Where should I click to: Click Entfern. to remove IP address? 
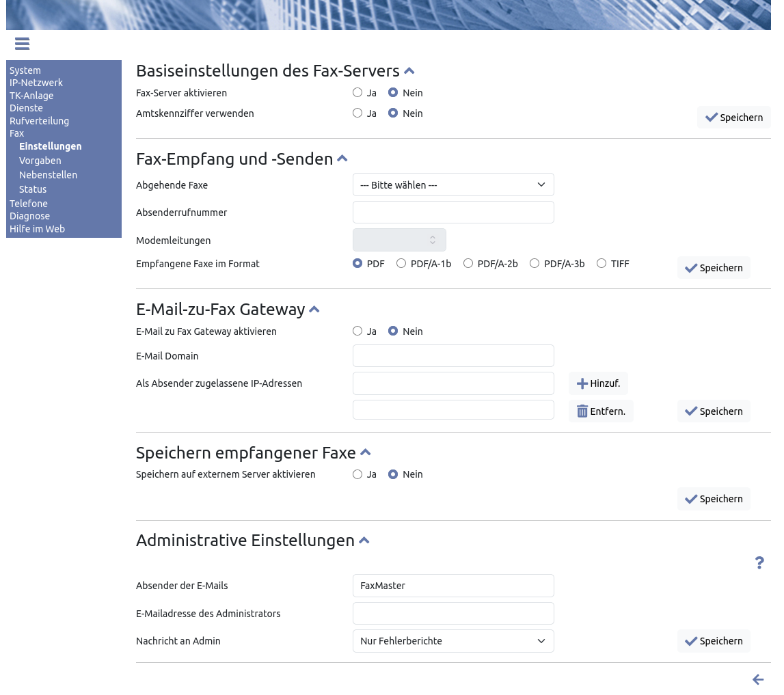601,411
